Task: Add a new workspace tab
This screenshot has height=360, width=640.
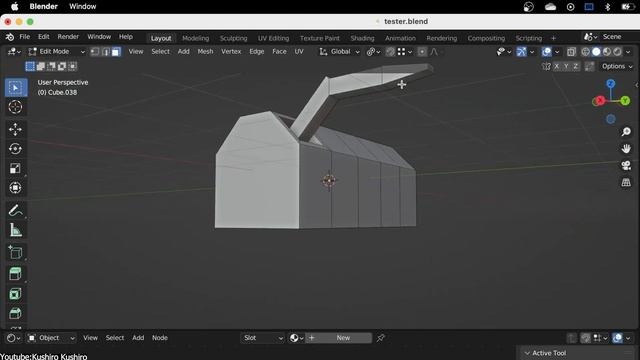Action: [x=553, y=38]
